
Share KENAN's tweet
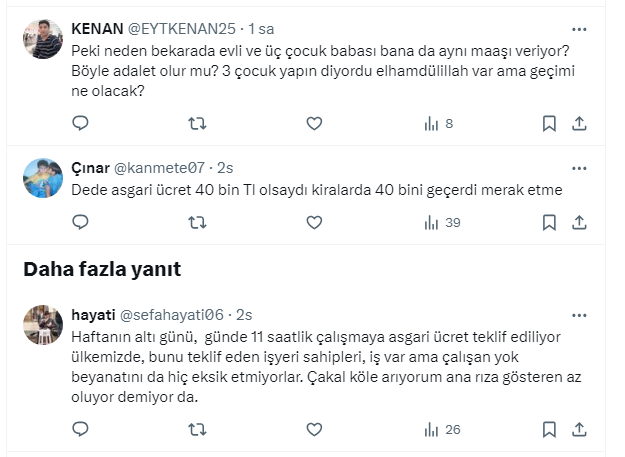click(579, 124)
